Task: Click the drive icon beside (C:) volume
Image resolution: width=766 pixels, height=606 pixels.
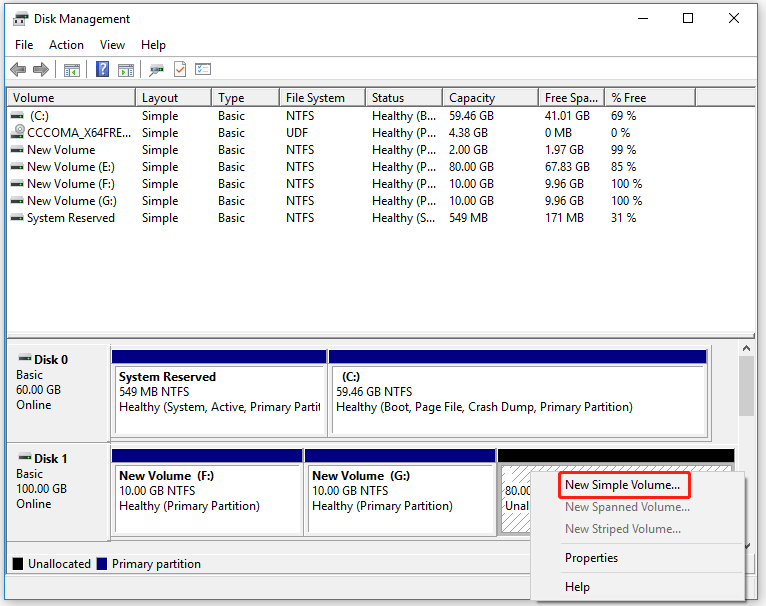Action: 17,116
